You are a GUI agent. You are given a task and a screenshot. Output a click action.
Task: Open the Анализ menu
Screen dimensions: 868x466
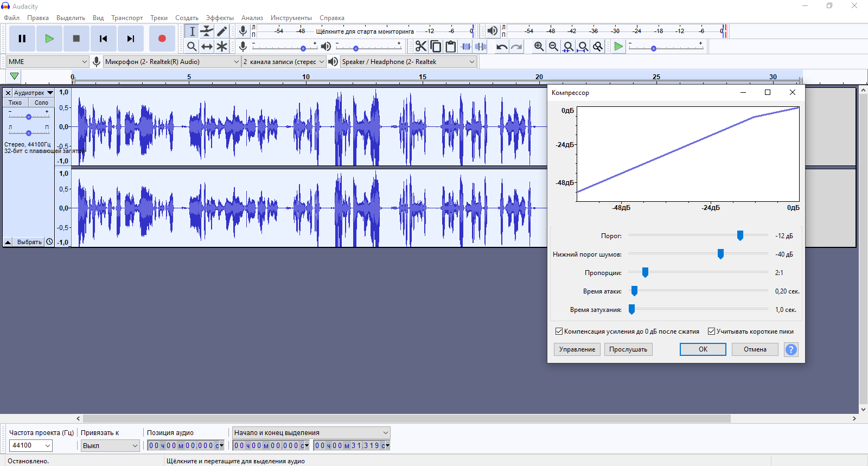252,18
